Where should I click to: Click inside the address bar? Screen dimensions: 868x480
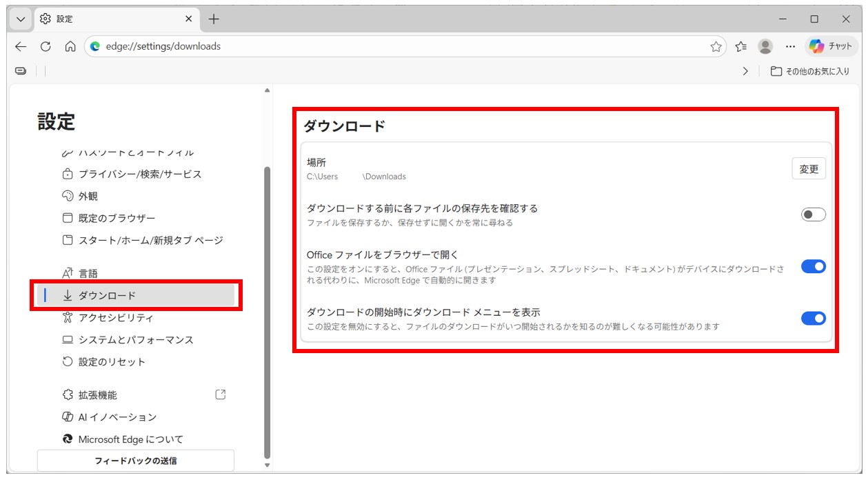[x=276, y=46]
